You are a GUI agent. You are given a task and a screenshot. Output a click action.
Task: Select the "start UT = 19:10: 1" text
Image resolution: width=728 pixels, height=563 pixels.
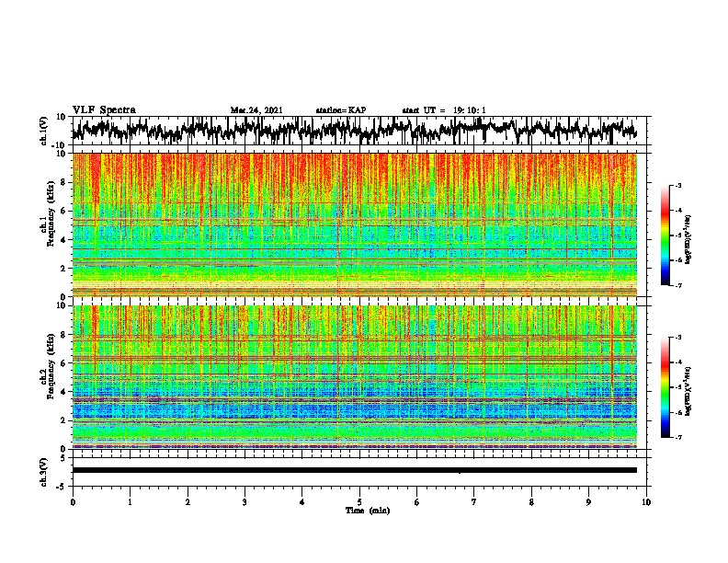444,110
